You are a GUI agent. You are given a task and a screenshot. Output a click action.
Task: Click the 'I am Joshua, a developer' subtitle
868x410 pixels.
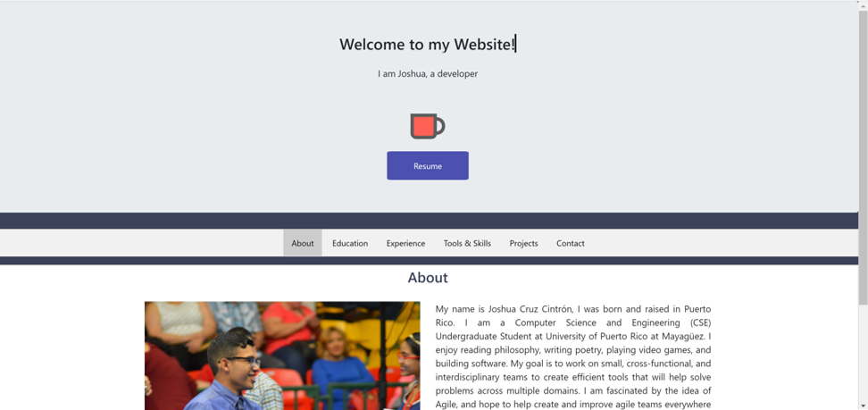pyautogui.click(x=428, y=73)
